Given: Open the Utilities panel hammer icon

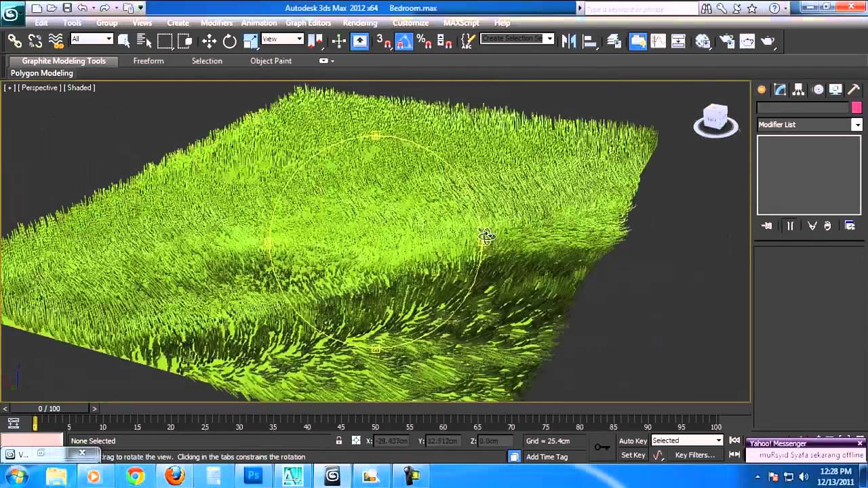Looking at the screenshot, I should 854,89.
